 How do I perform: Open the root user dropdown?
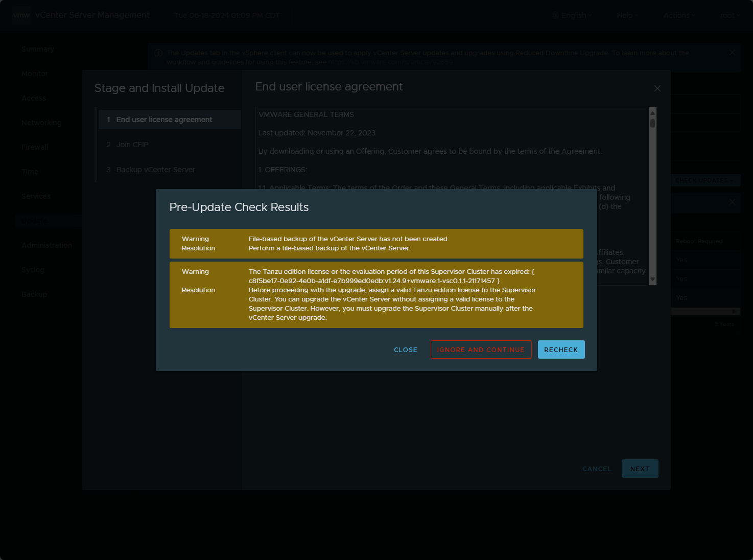pos(730,15)
